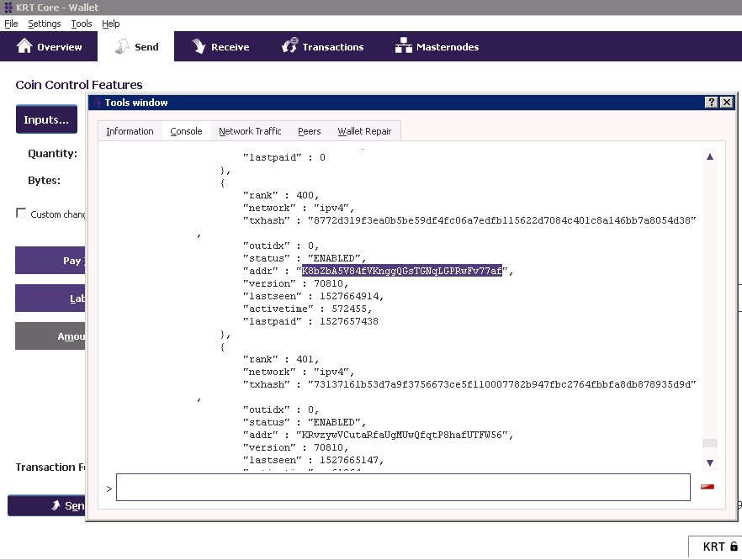Viewport: 742px width, 560px height.
Task: Click console scrollbar down arrow
Action: [x=710, y=462]
